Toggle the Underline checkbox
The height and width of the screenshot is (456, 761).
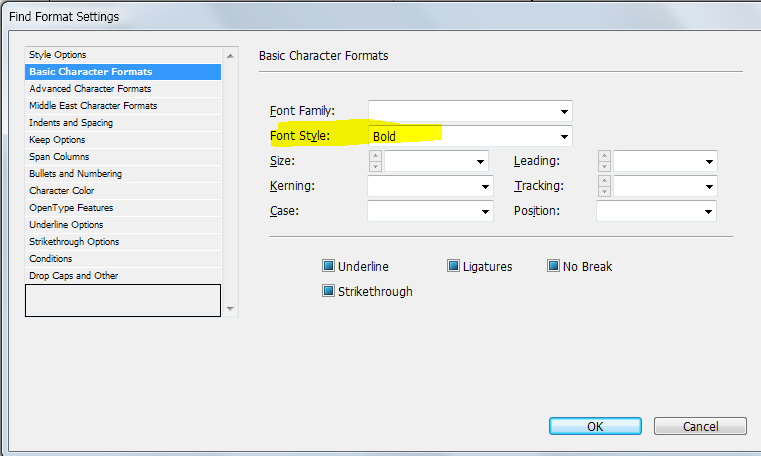[x=329, y=266]
